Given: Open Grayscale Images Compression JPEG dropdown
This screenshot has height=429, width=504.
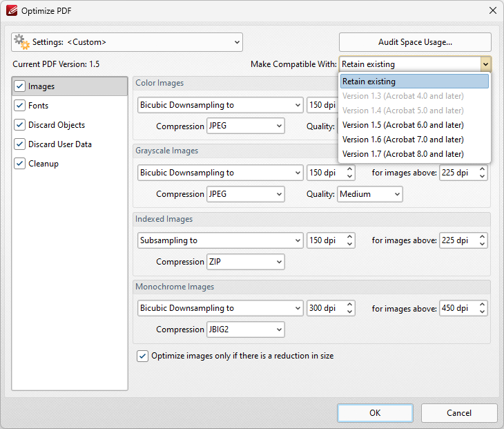Looking at the screenshot, I should coord(246,194).
